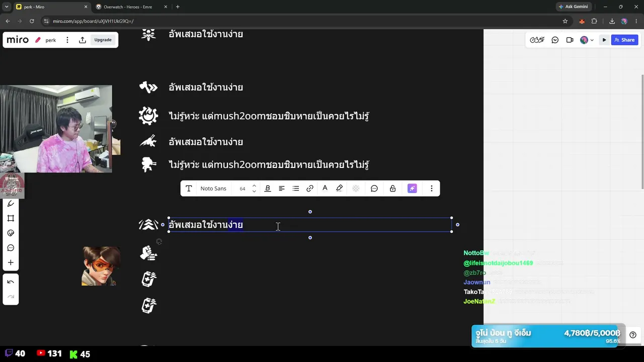644x362 pixels.
Task: Open the MetaMask fox extension
Action: 582,21
